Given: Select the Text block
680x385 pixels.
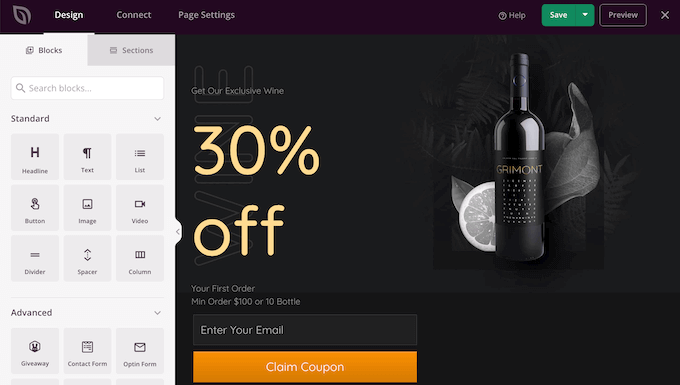Looking at the screenshot, I should tap(87, 157).
